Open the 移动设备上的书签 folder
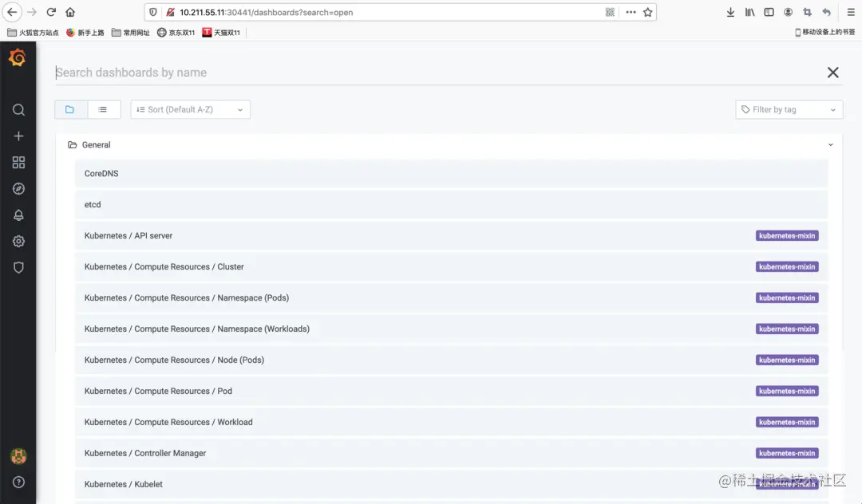Screen dimensions: 862x504 (x=825, y=33)
